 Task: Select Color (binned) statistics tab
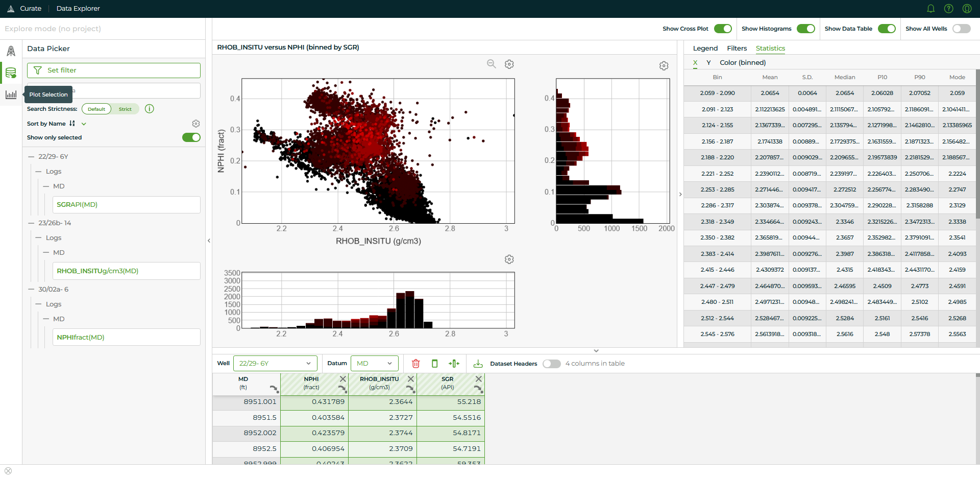743,62
